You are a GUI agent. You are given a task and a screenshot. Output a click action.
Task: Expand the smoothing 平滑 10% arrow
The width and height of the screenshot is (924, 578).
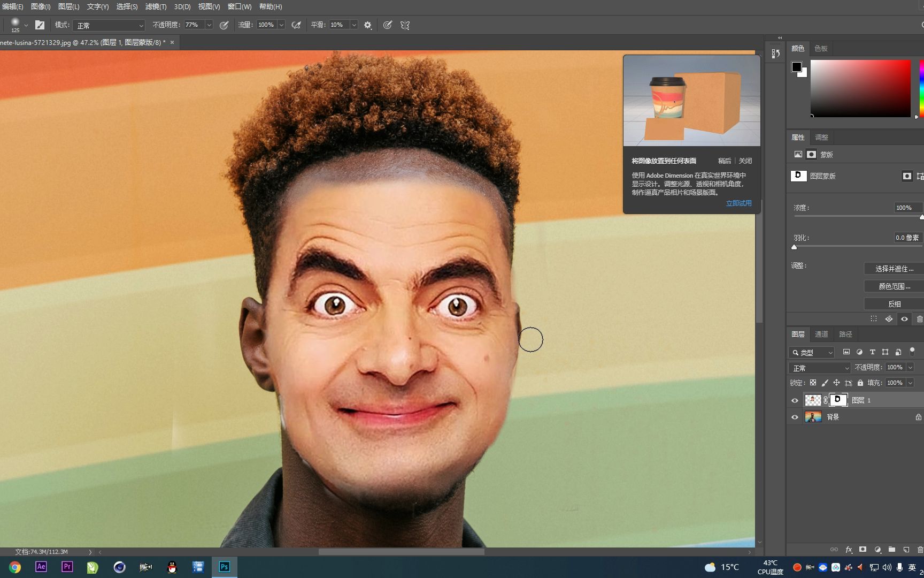point(354,25)
